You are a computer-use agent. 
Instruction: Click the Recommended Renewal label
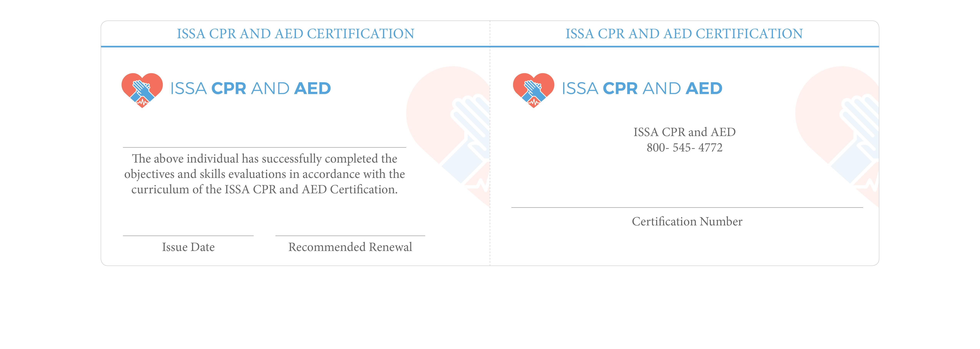coord(350,247)
